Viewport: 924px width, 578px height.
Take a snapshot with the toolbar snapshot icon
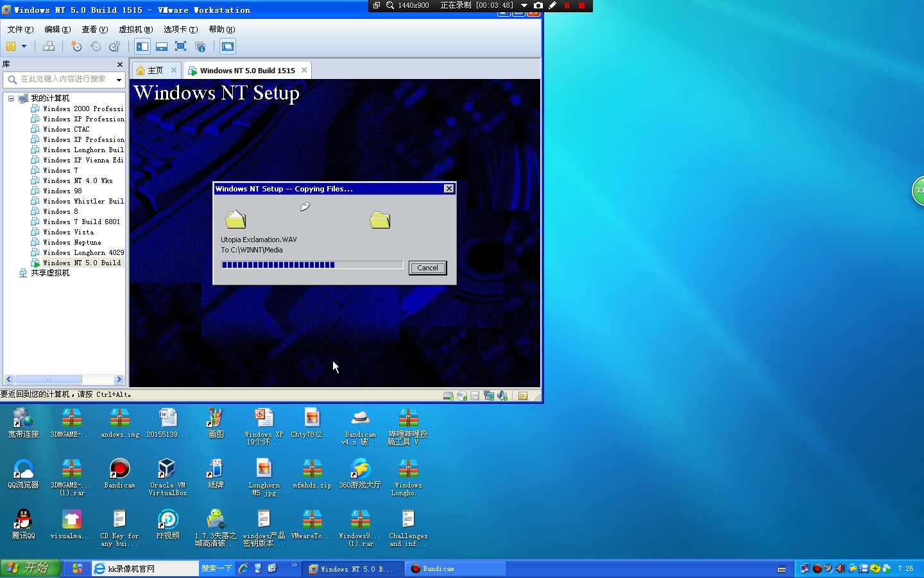(76, 46)
